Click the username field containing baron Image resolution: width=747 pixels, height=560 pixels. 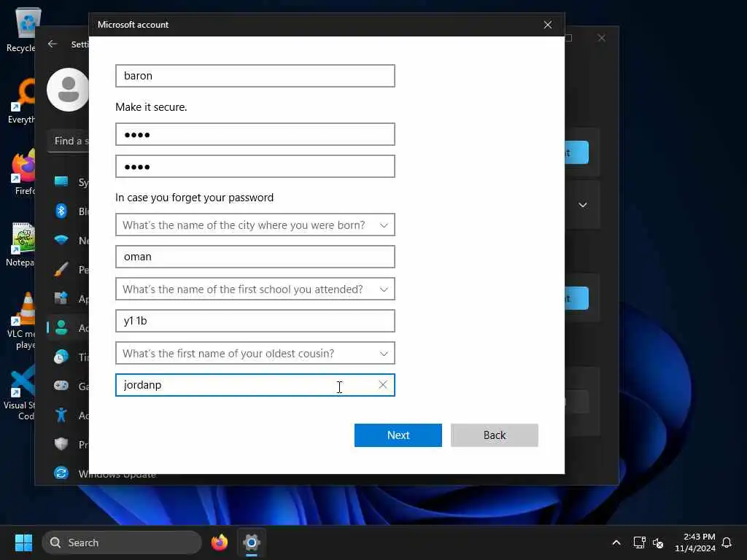[x=255, y=76]
